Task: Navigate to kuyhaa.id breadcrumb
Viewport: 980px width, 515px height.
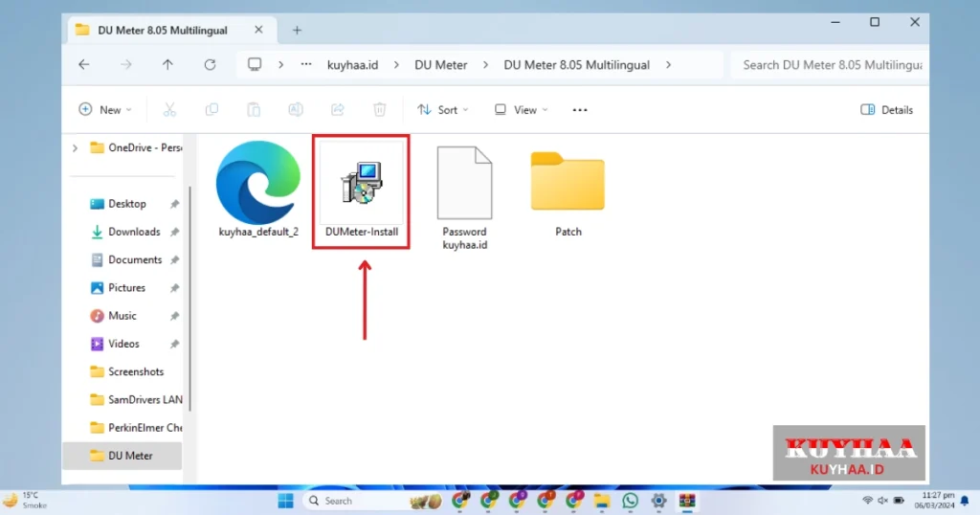Action: click(352, 64)
